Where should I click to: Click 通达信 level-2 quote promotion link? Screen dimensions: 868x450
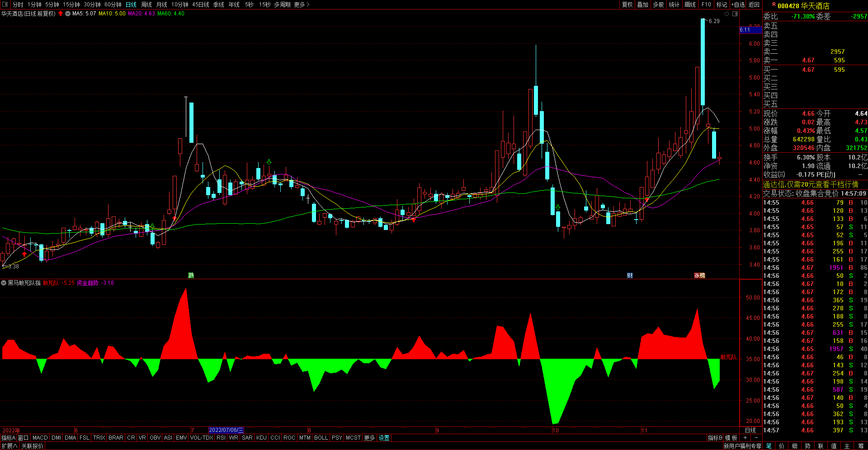[811, 184]
